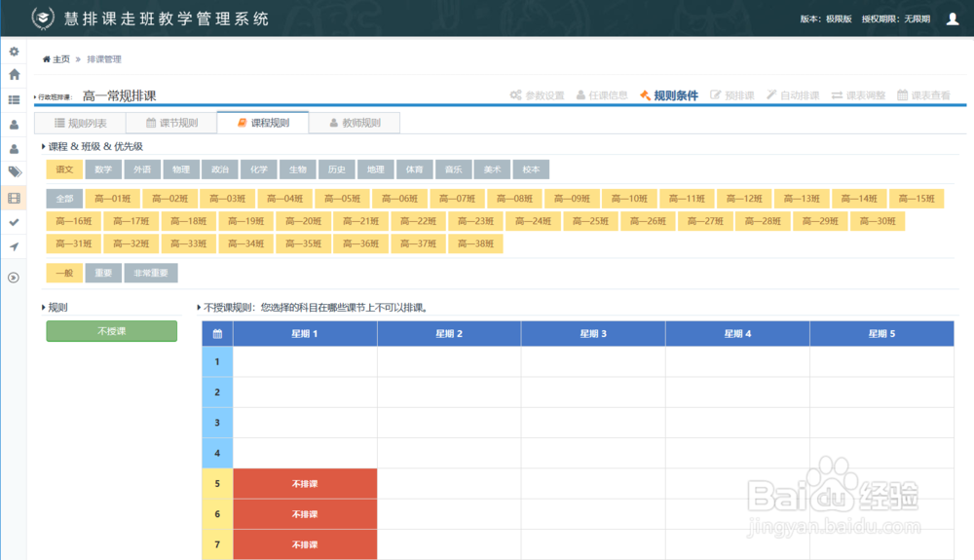Viewport: 974px width, 560px height.
Task: Open 规则条件 step
Action: [669, 95]
